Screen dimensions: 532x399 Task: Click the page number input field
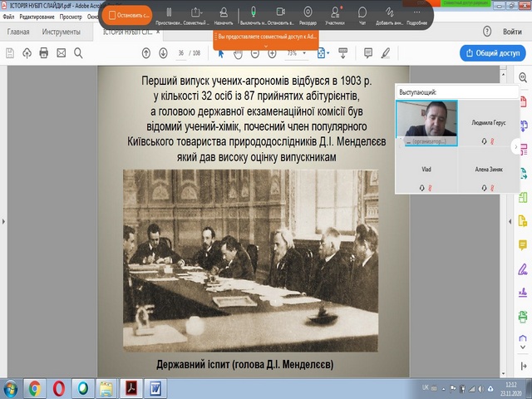(x=181, y=53)
